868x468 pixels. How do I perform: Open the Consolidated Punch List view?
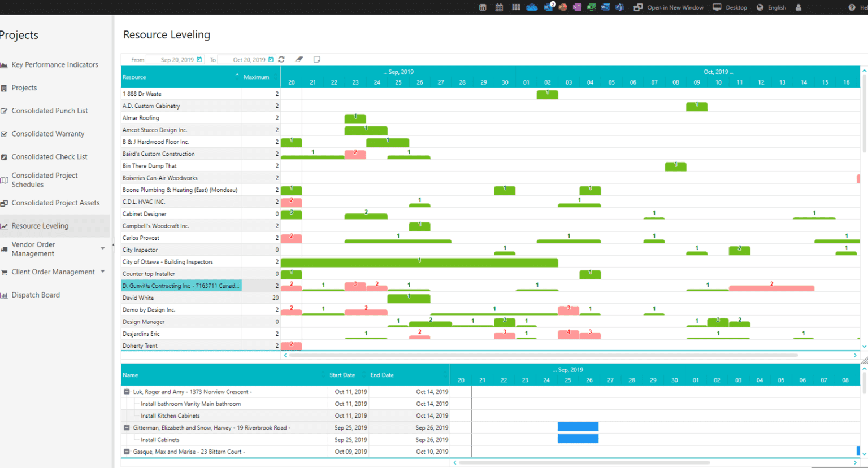point(50,111)
